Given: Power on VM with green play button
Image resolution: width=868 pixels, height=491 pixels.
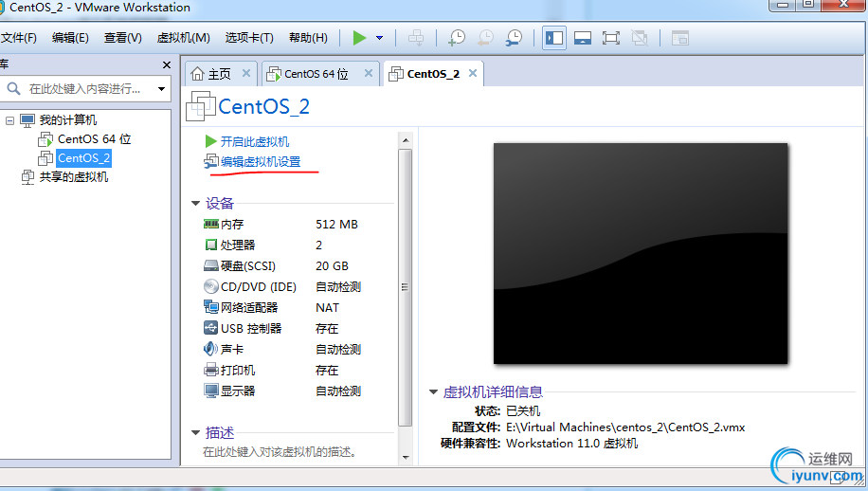Looking at the screenshot, I should click(359, 38).
